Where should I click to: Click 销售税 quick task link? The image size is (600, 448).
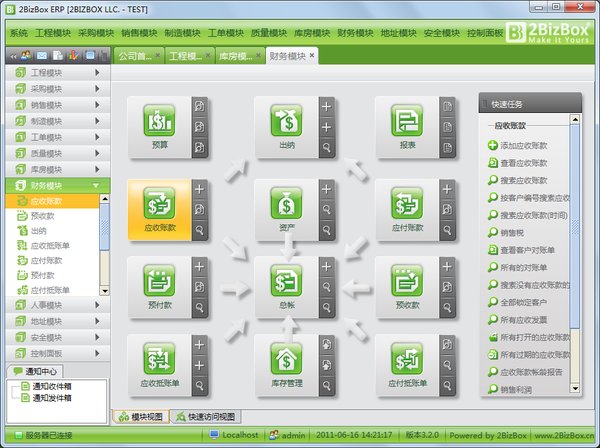tap(506, 233)
